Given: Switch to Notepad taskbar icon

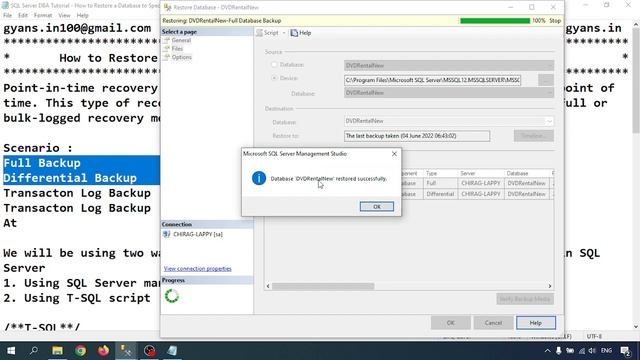Looking at the screenshot, I should point(172,351).
